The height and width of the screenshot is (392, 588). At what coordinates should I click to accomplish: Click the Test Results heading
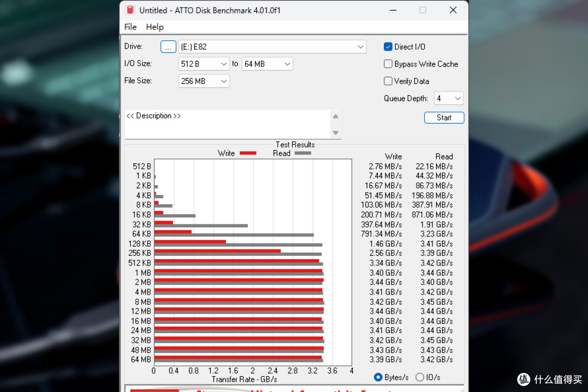(x=295, y=145)
